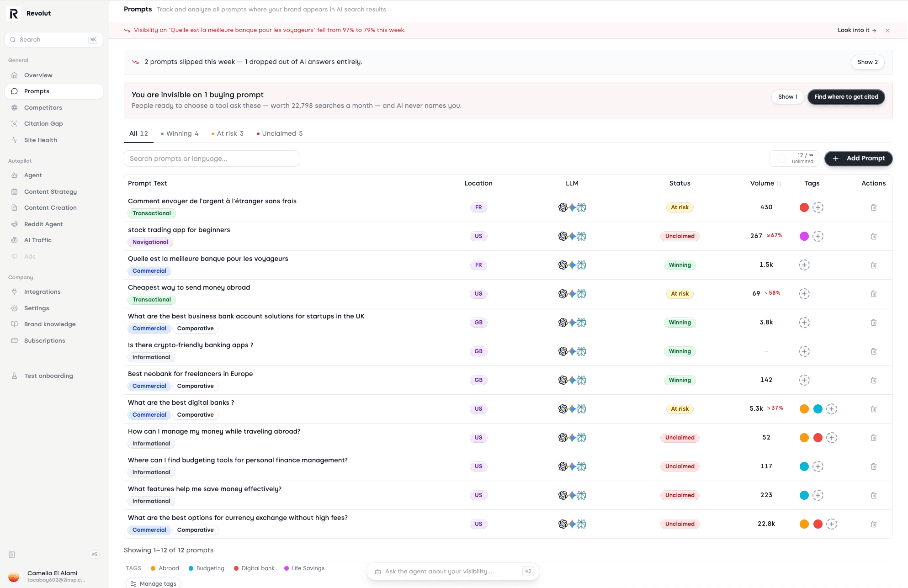908x588 pixels.
Task: Filter by the Abroad tag in the legend
Action: pyautogui.click(x=165, y=569)
